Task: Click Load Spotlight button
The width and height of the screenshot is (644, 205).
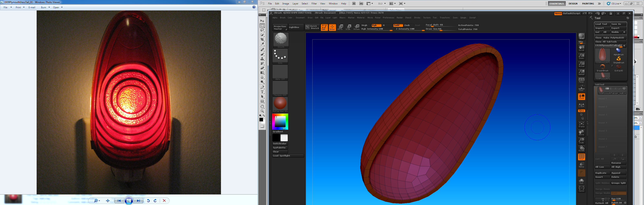Action: 288,156
